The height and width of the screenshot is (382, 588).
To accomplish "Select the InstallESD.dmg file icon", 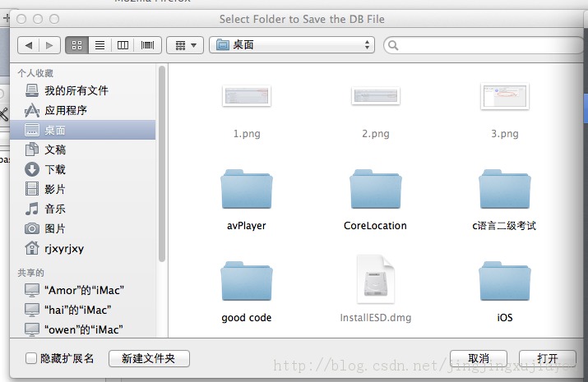I will click(376, 280).
